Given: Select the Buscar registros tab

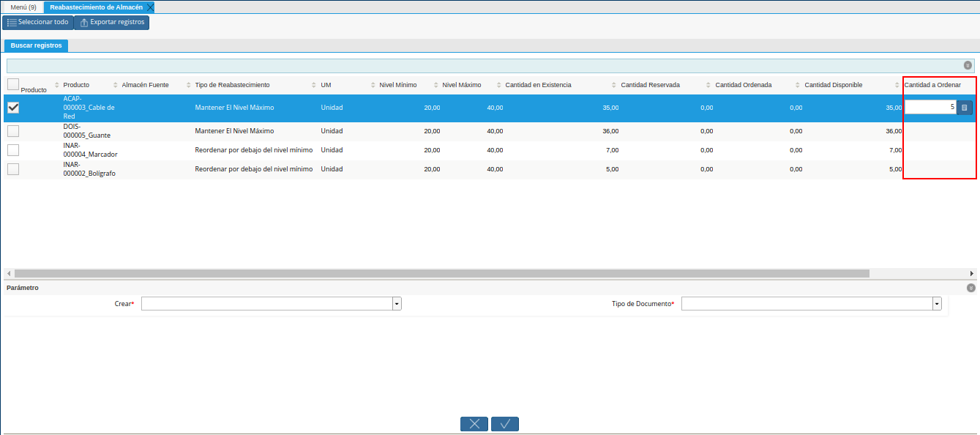Looking at the screenshot, I should coord(36,45).
